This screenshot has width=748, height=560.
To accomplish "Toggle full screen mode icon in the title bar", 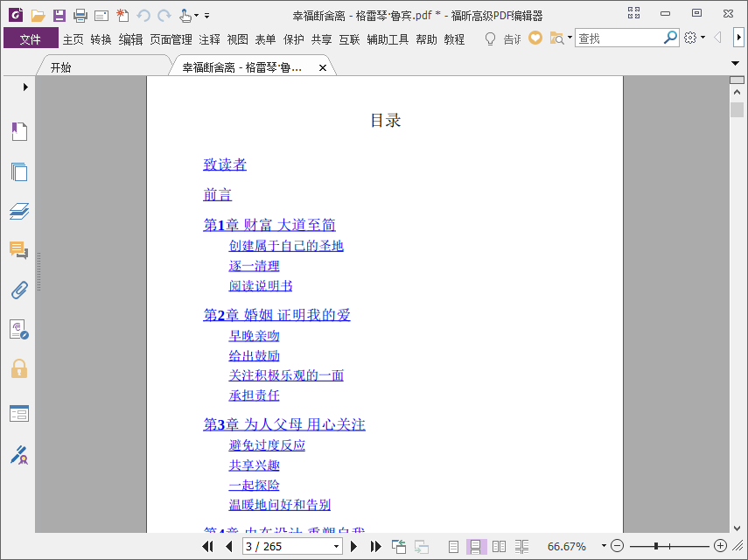I will click(633, 13).
